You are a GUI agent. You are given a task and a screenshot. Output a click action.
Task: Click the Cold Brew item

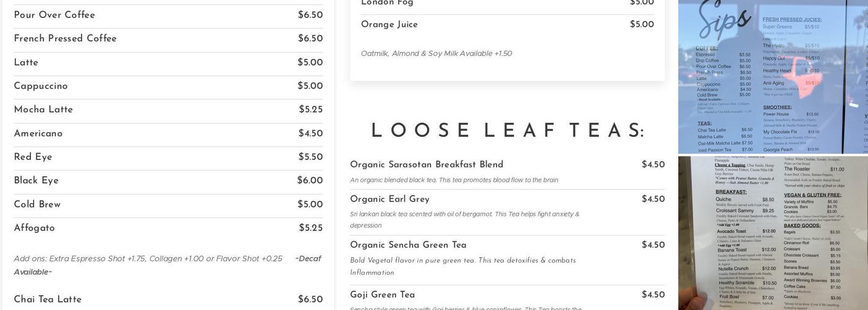click(x=37, y=205)
